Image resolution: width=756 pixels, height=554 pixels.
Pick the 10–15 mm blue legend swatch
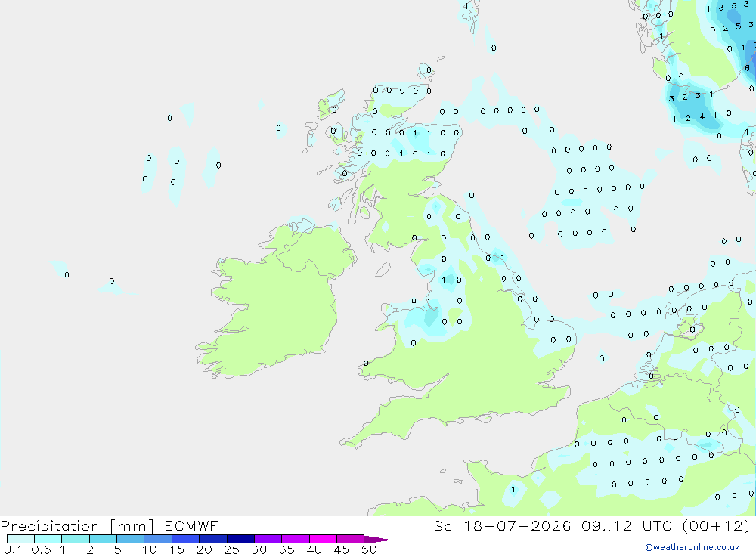(x=158, y=539)
